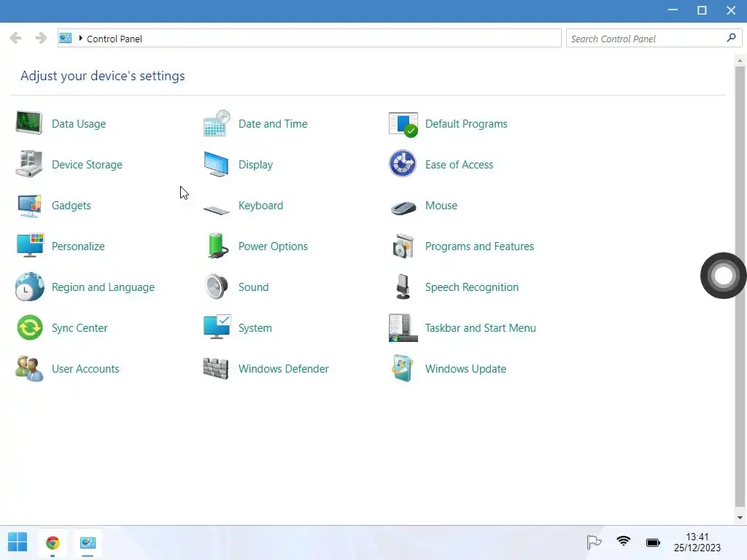Open the Ease of Access link
This screenshot has width=747, height=560.
click(459, 165)
